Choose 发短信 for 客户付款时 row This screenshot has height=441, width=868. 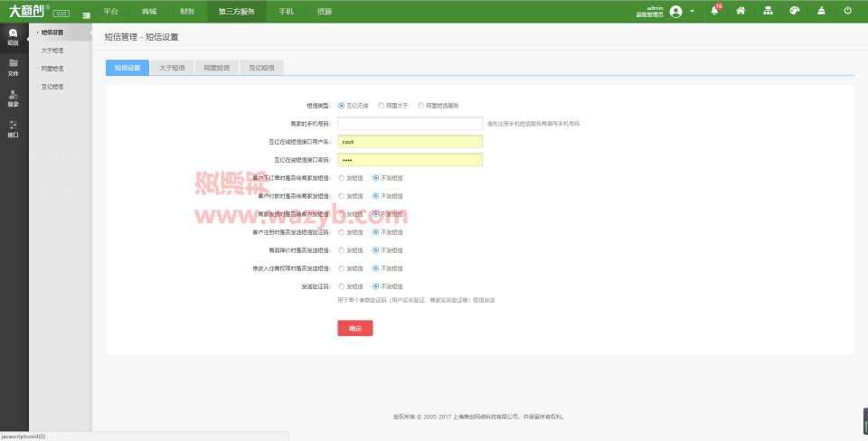point(342,196)
